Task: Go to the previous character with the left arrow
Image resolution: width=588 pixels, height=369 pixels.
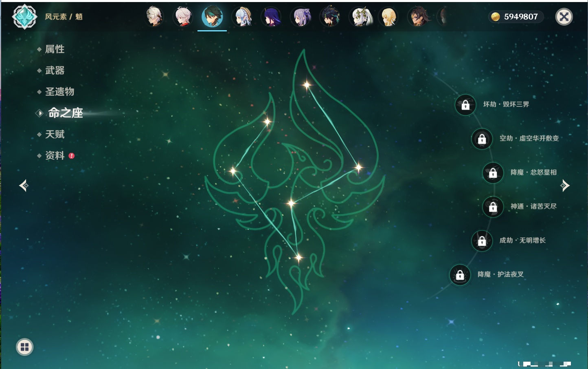Action: click(x=24, y=186)
